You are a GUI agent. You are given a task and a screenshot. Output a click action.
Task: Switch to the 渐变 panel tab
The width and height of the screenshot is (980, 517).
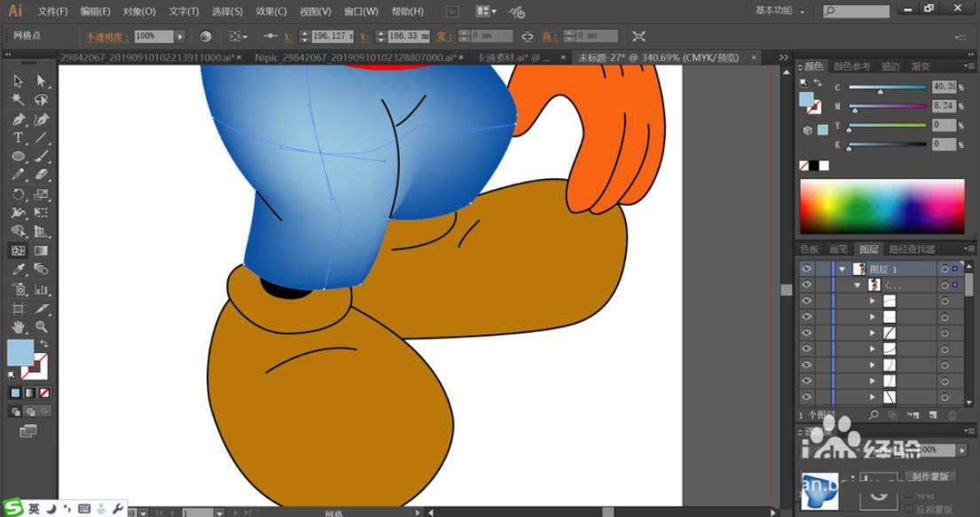[x=920, y=67]
